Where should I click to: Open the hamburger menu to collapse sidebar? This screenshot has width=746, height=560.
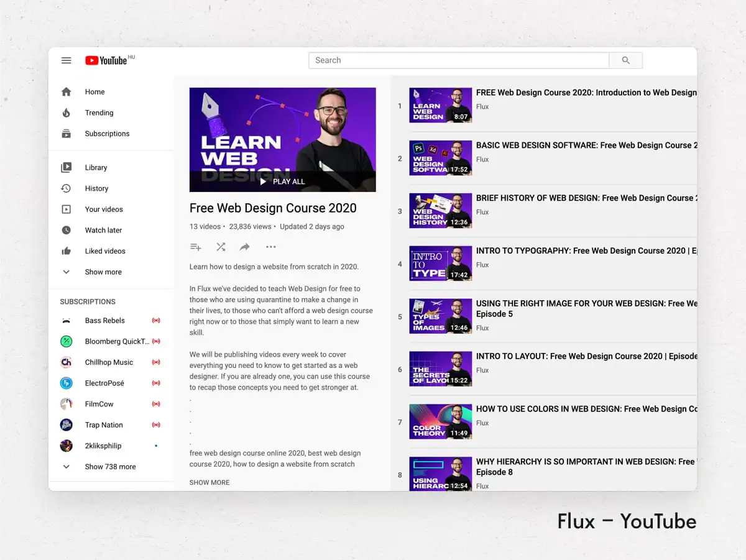coord(66,60)
